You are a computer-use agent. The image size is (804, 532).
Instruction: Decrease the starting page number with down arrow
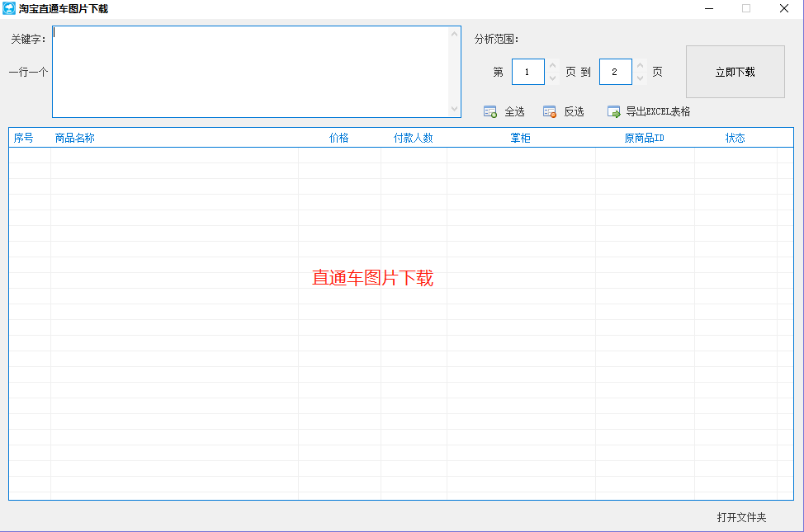click(551, 77)
